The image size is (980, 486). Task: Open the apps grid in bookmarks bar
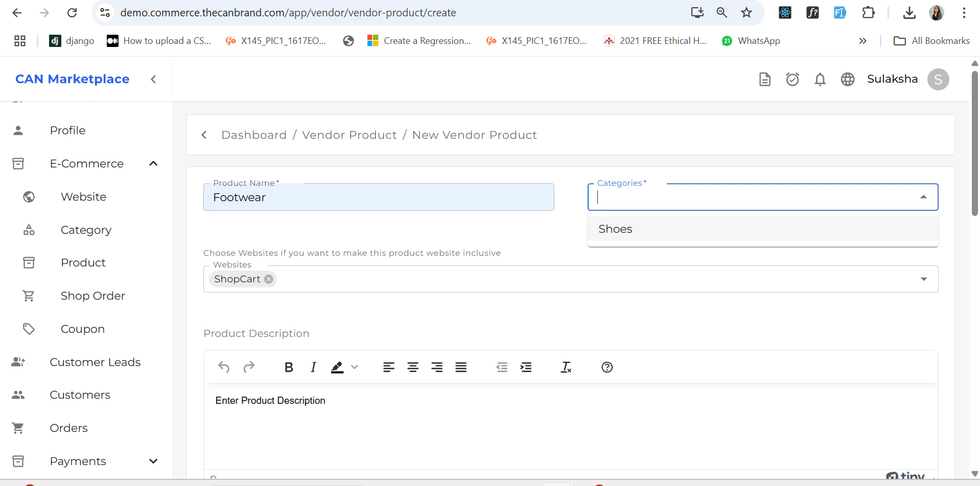click(20, 41)
